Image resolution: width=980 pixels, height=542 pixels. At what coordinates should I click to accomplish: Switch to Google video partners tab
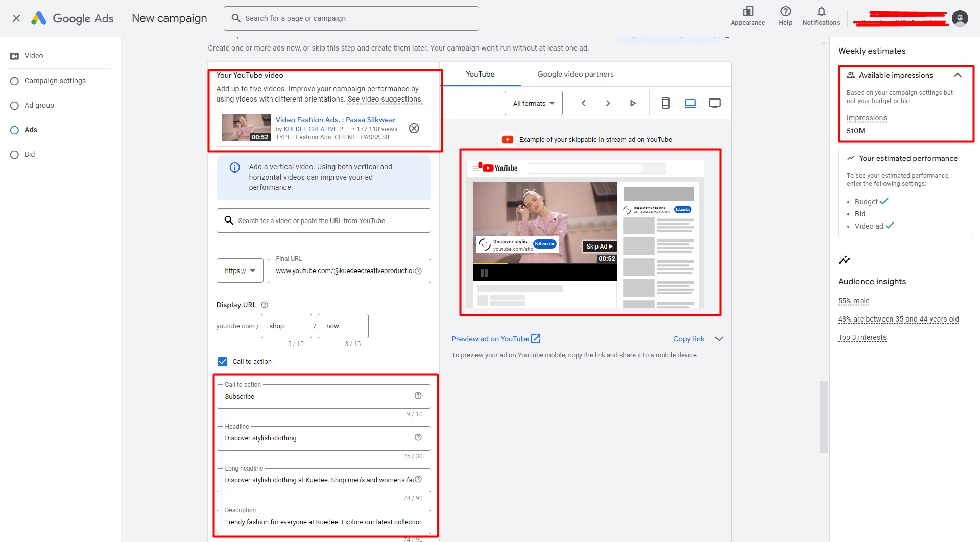(576, 74)
